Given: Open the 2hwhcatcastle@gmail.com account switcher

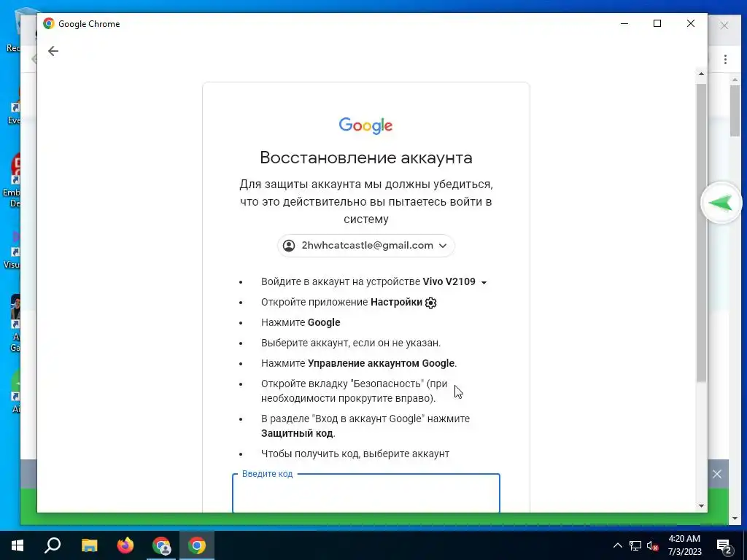Looking at the screenshot, I should 366,246.
